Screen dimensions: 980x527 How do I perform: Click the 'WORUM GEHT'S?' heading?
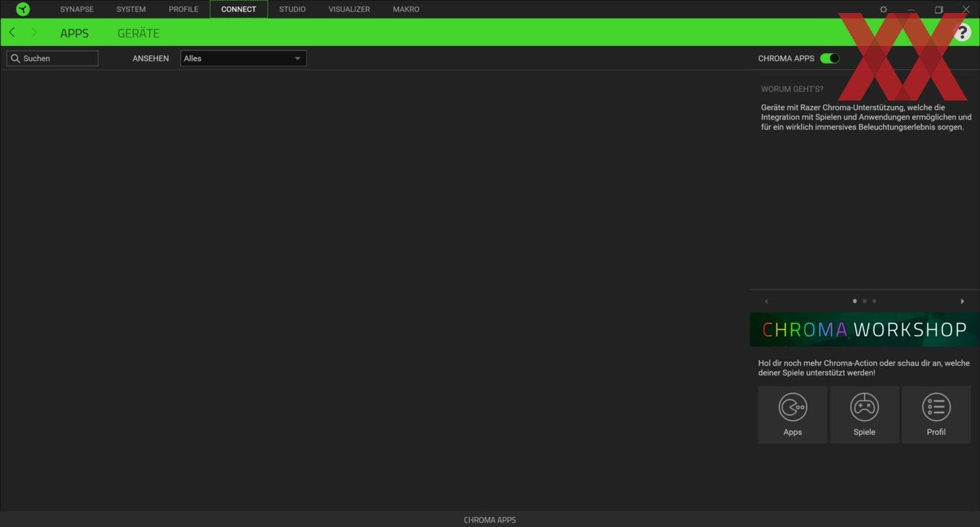pos(792,89)
